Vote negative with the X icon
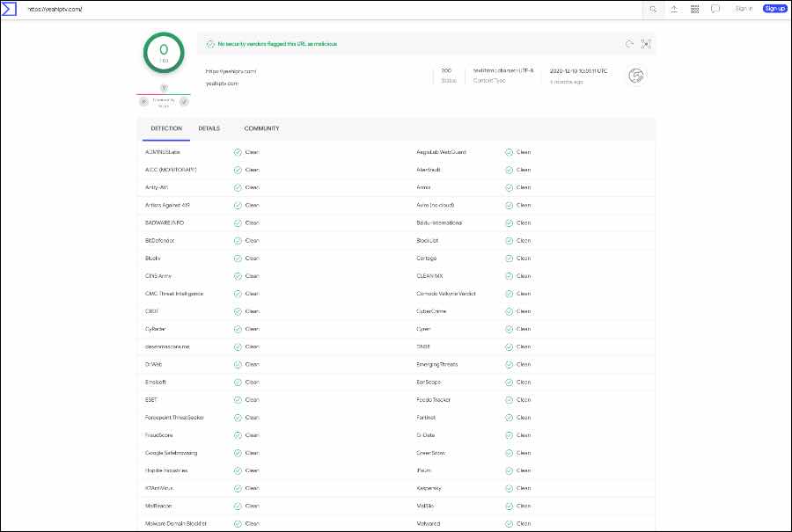Viewport: 792px width, 532px height. tap(143, 102)
